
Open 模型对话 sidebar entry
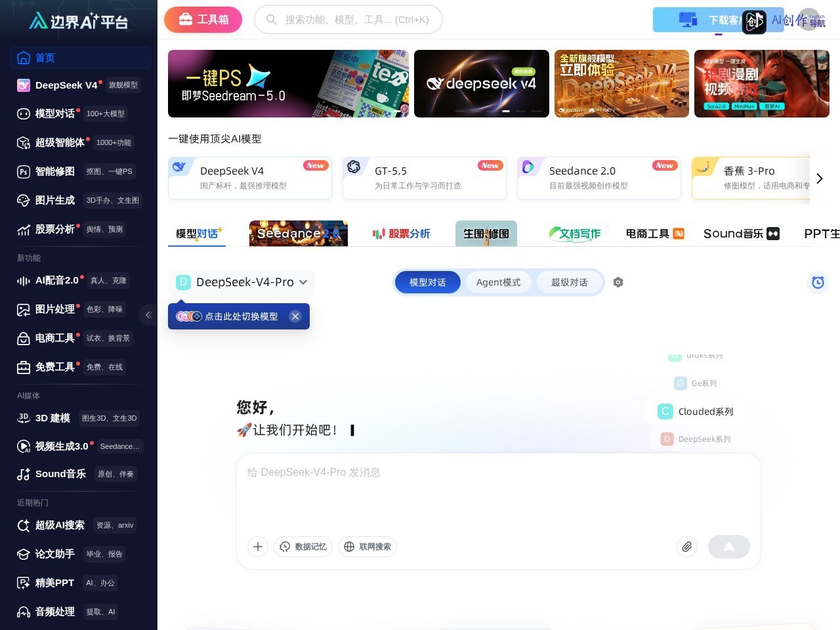pos(80,114)
